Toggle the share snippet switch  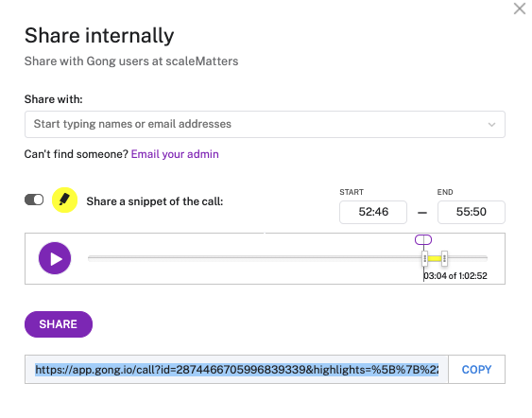pyautogui.click(x=34, y=200)
